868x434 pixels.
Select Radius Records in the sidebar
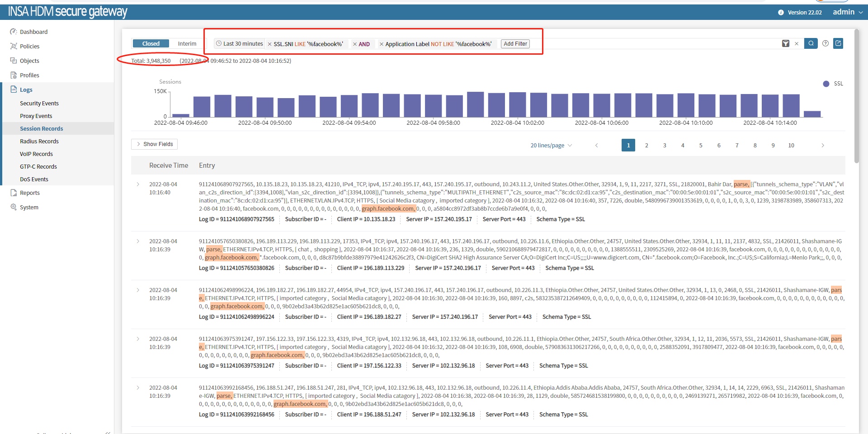(39, 142)
